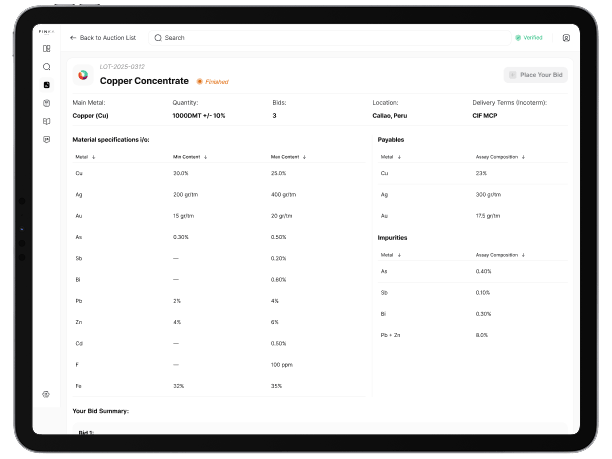Click the orange Finished status indicator
Image resolution: width=612 pixels, height=459 pixels.
click(213, 82)
